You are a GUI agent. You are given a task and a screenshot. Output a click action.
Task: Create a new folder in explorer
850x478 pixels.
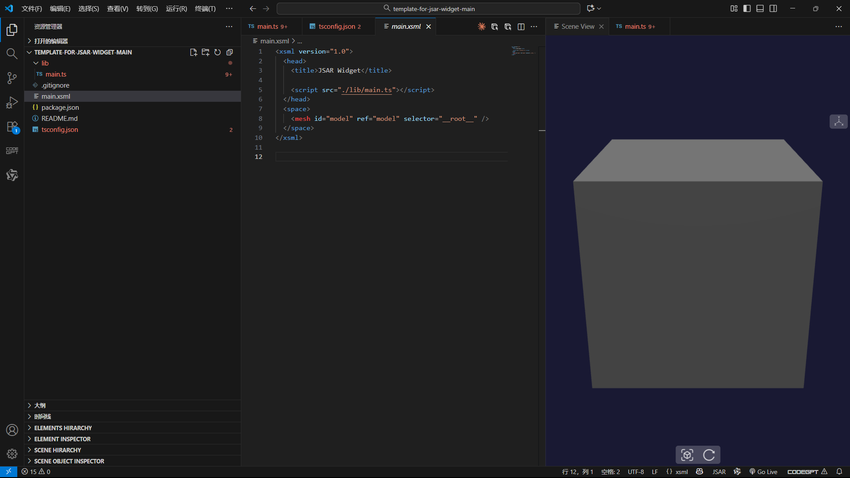pyautogui.click(x=205, y=52)
